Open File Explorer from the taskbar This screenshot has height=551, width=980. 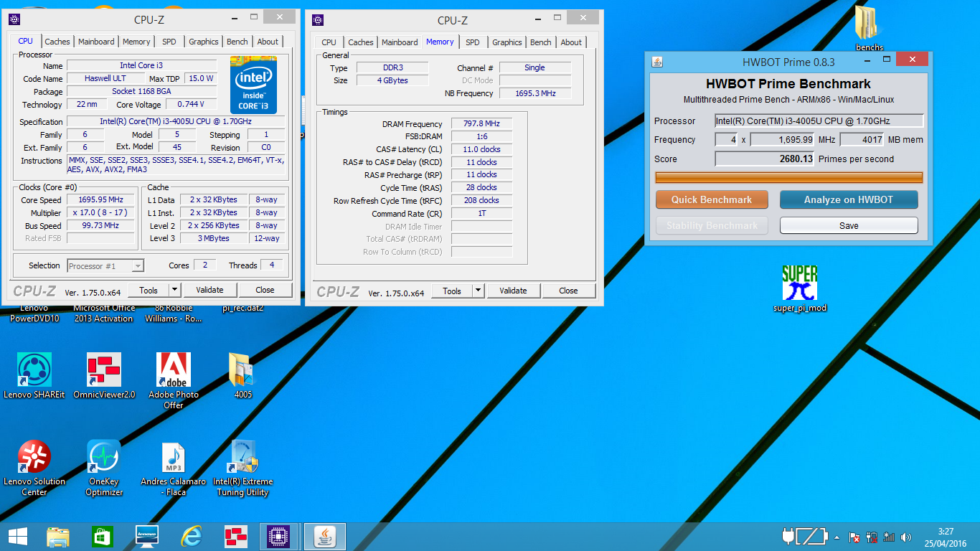click(58, 536)
